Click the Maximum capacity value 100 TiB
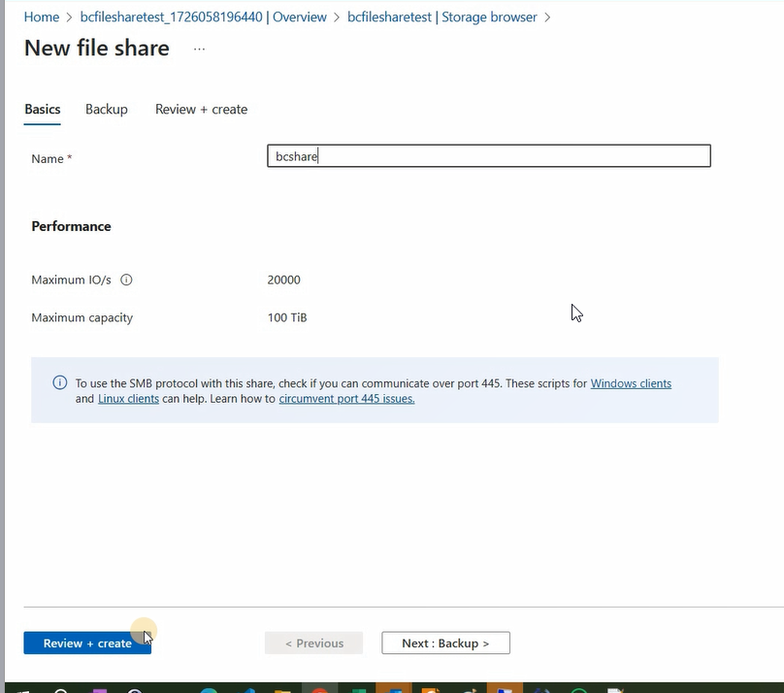Image resolution: width=784 pixels, height=693 pixels. tap(287, 317)
